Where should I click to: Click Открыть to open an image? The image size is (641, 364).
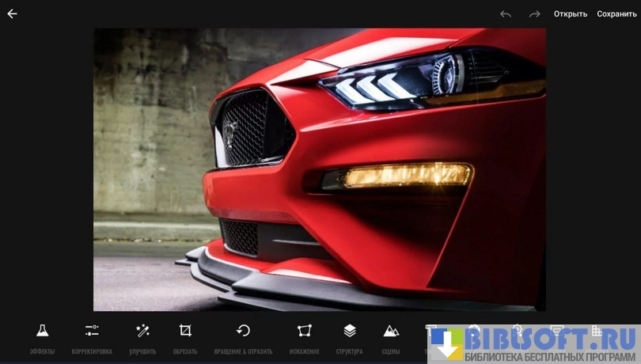570,13
